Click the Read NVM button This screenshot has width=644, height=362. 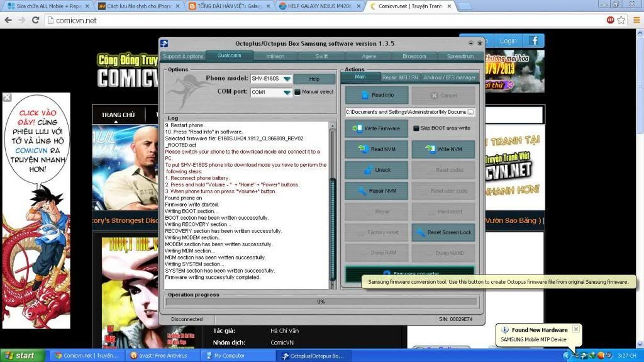coord(377,149)
